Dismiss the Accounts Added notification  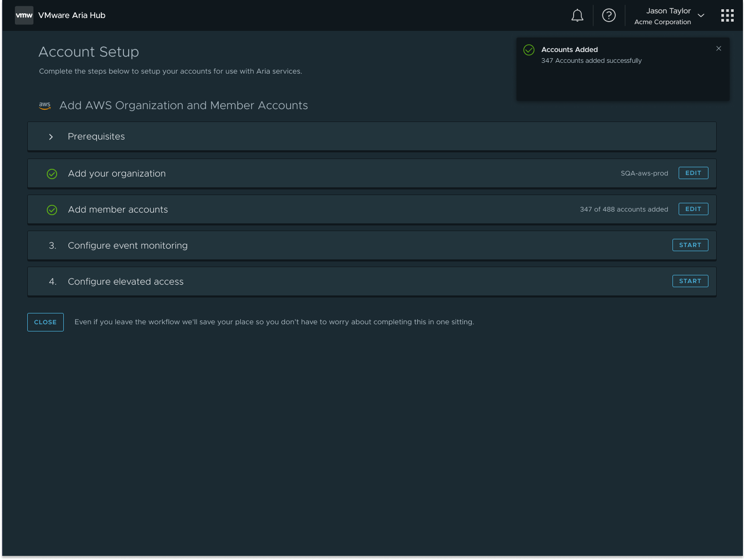(719, 48)
